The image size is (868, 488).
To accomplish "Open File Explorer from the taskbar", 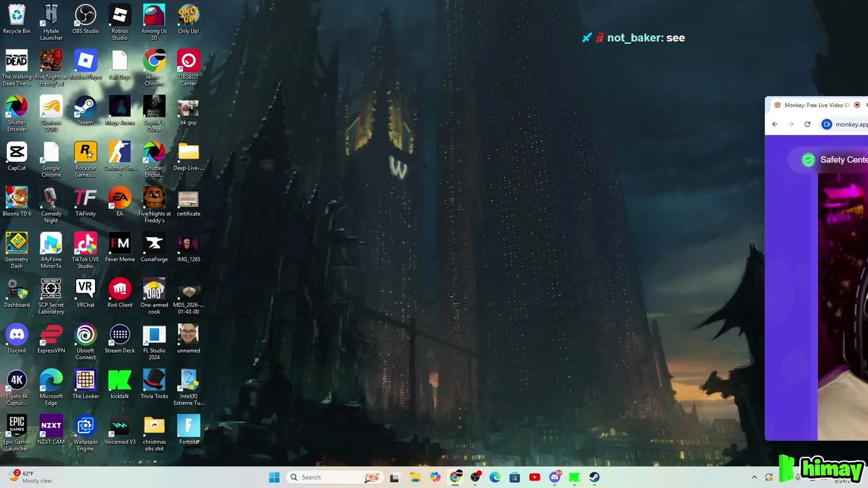I will coord(415,477).
